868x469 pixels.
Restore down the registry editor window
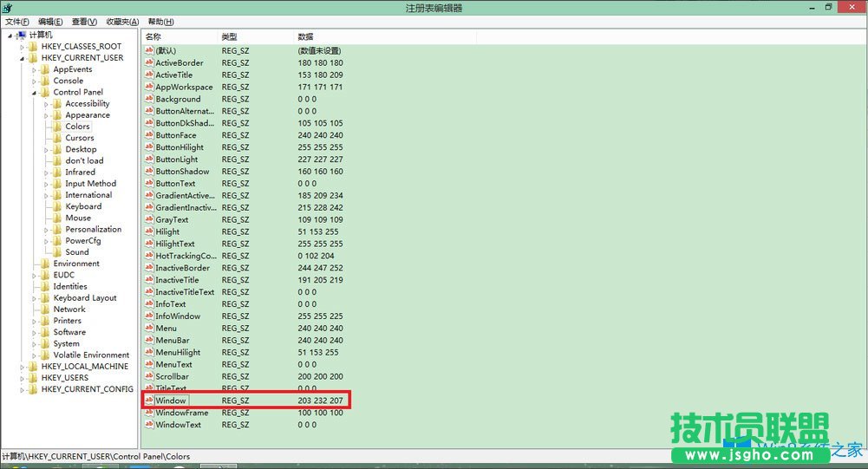click(x=829, y=7)
